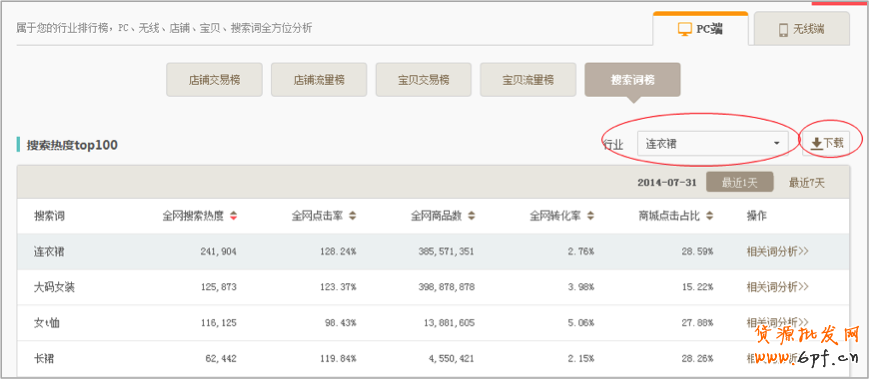Switch to PC端 tab
The image size is (869, 379).
pos(701,29)
